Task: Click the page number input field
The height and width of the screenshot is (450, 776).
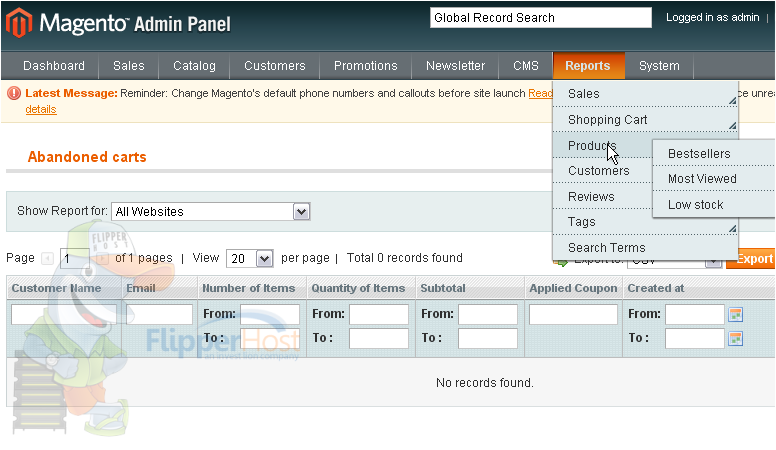Action: point(74,258)
